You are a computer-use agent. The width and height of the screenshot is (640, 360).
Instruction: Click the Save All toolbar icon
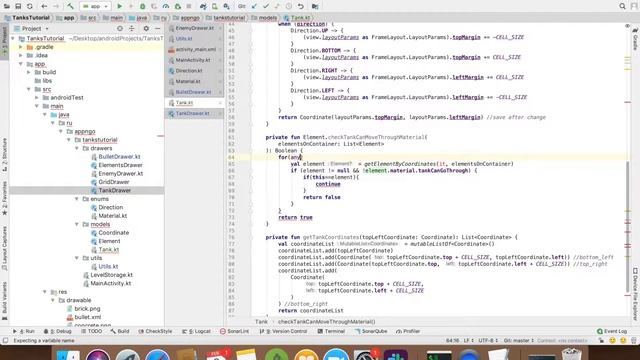point(18,7)
